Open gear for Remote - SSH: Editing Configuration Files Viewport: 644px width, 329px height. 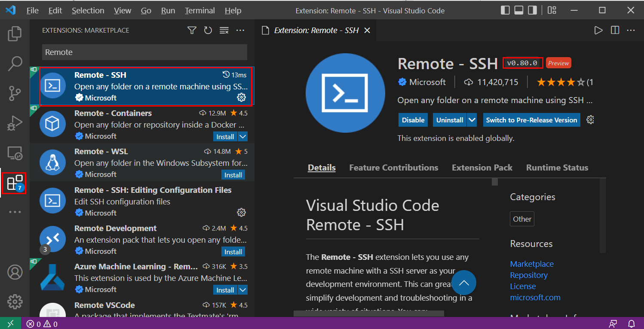pos(241,212)
